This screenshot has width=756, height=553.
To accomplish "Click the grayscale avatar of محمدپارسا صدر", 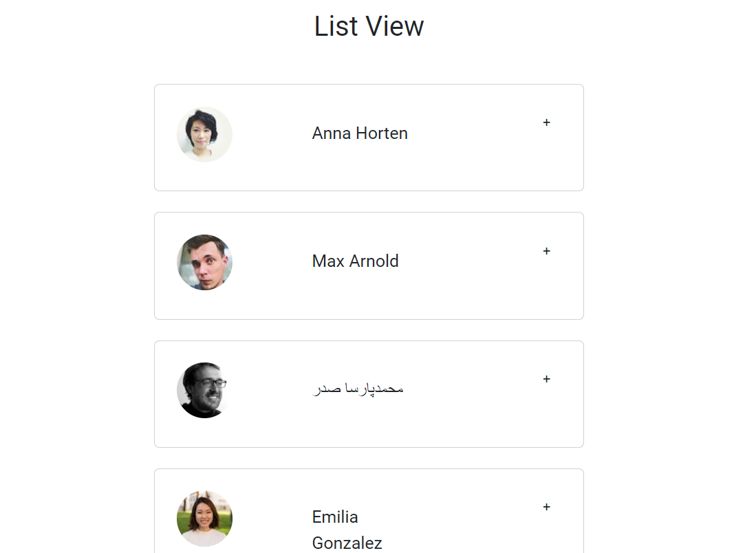I will [204, 390].
